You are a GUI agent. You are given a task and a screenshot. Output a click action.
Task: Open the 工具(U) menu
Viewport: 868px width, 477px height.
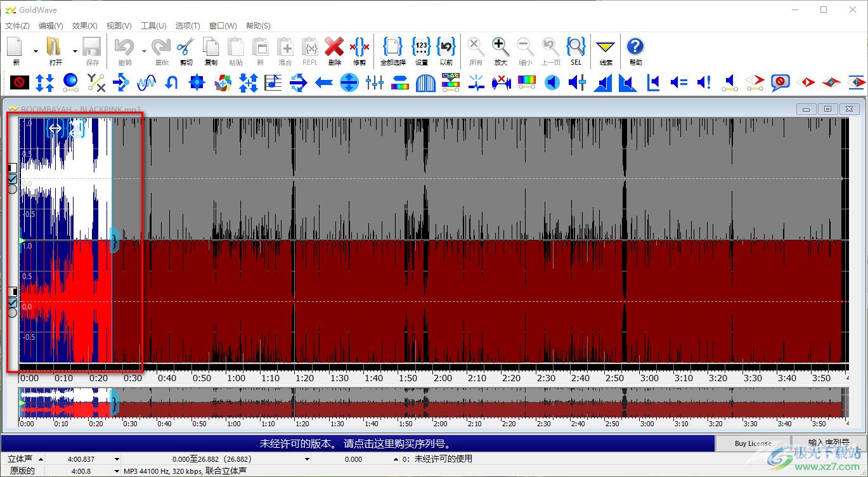153,25
